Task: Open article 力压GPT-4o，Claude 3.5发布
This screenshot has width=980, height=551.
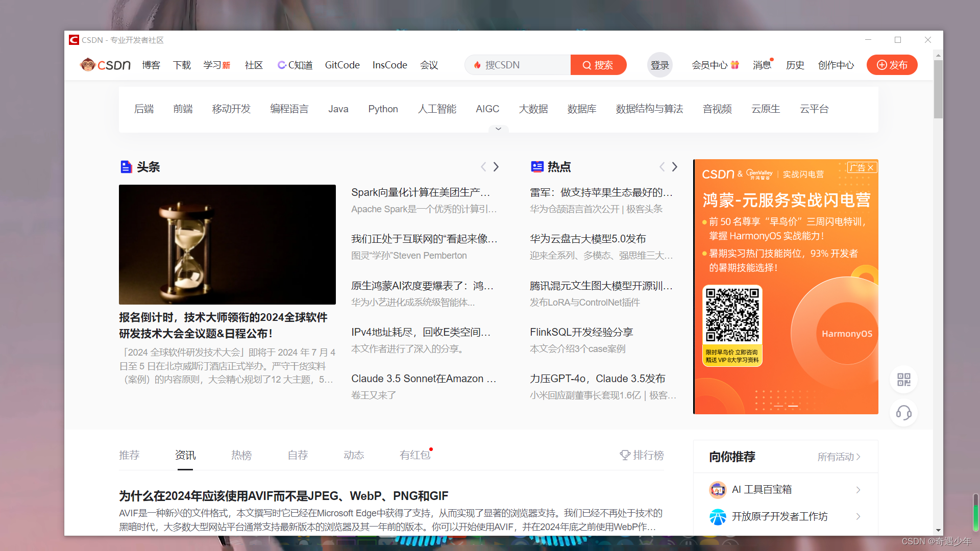Action: [x=598, y=379]
